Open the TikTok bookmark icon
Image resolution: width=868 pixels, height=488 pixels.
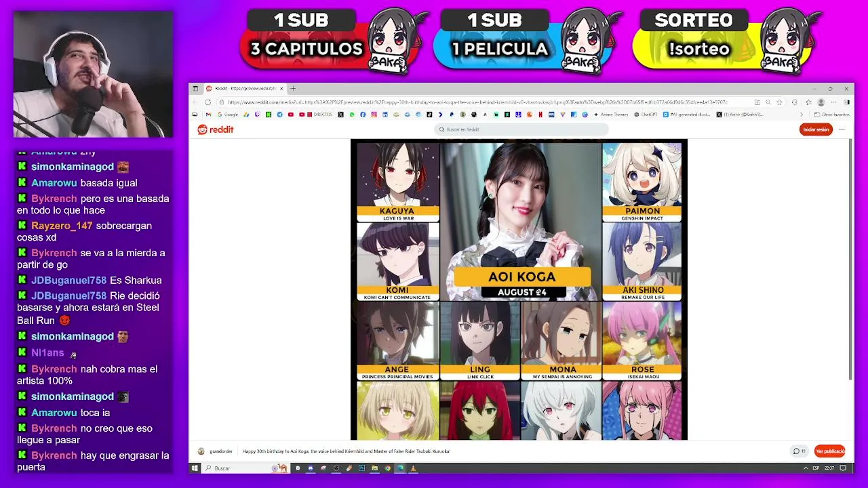click(429, 115)
